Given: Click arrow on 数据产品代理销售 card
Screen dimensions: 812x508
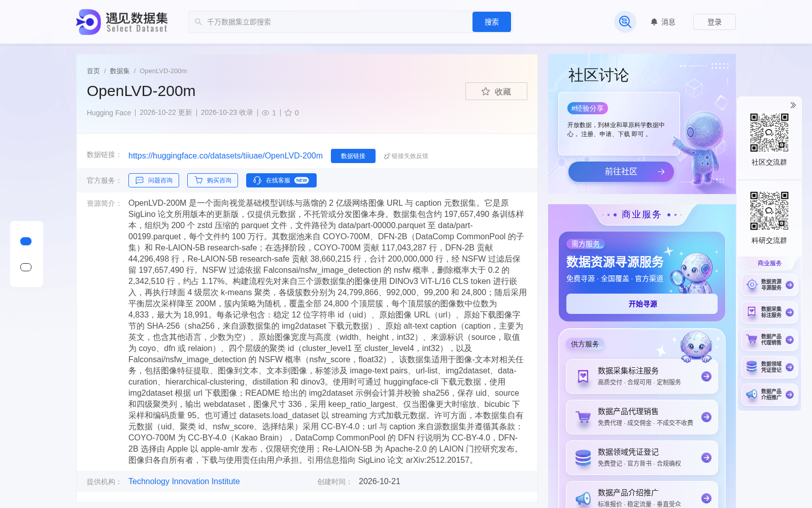Looking at the screenshot, I should (x=706, y=417).
